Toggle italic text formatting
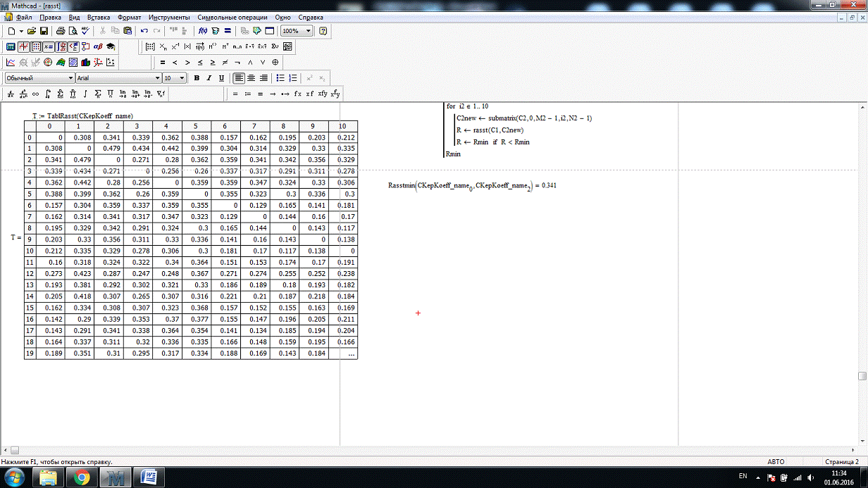868x488 pixels. click(x=209, y=78)
